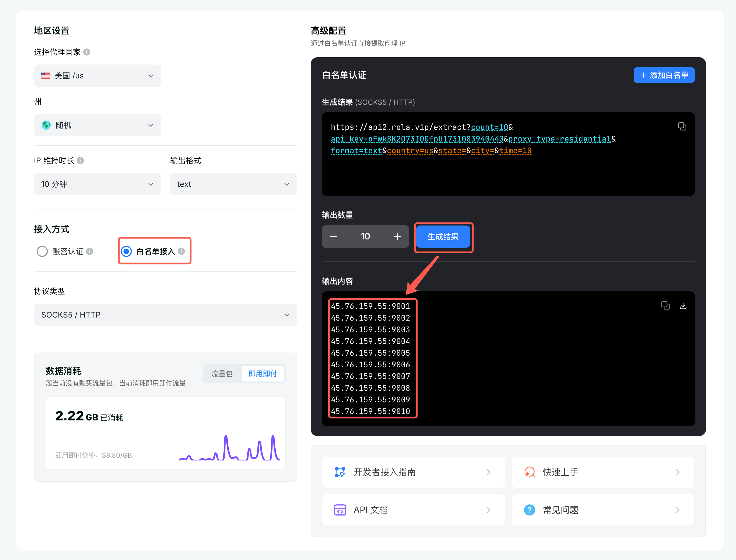Open the country dropdown showing 美国 /us
This screenshot has width=736, height=560.
click(97, 76)
